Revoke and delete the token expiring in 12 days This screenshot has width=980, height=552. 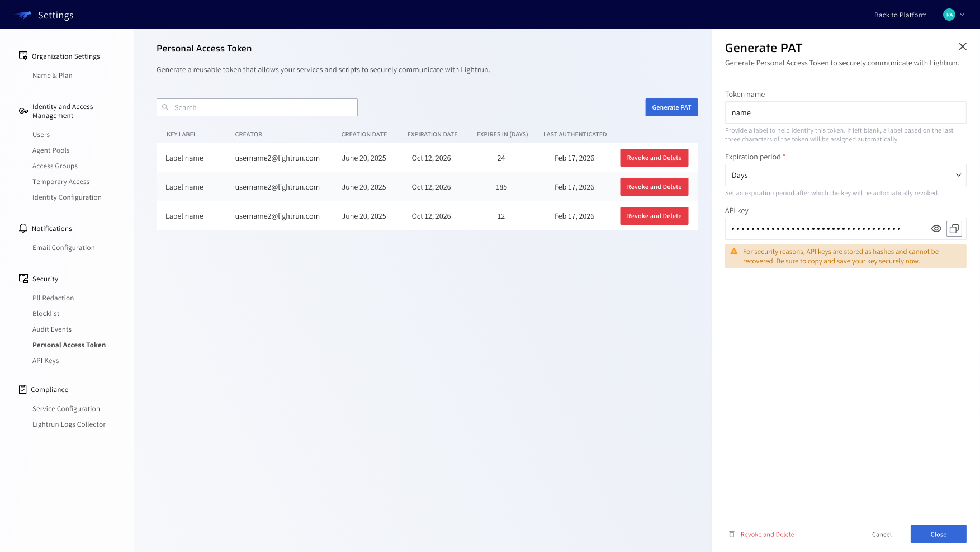tap(654, 216)
